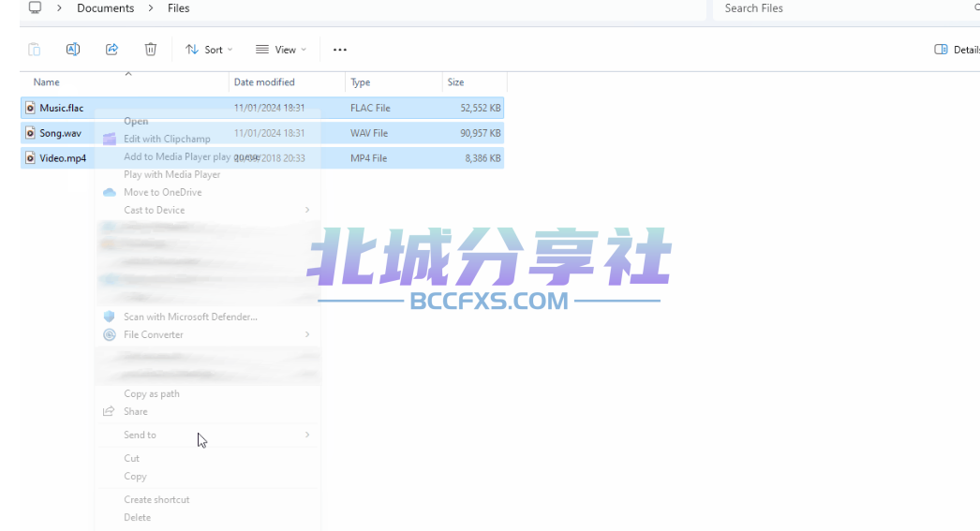This screenshot has width=980, height=531.
Task: Expand chevron before Documents in breadcrumb
Action: tap(59, 8)
